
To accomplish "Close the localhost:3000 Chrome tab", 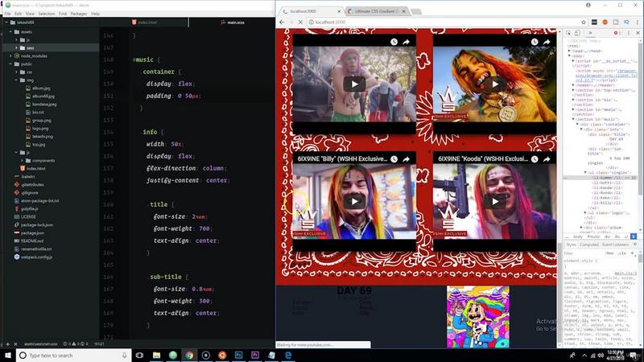I will [x=339, y=11].
